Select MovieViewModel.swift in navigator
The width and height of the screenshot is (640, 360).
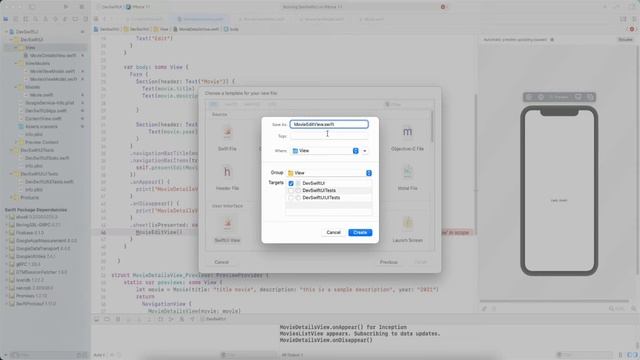point(53,71)
